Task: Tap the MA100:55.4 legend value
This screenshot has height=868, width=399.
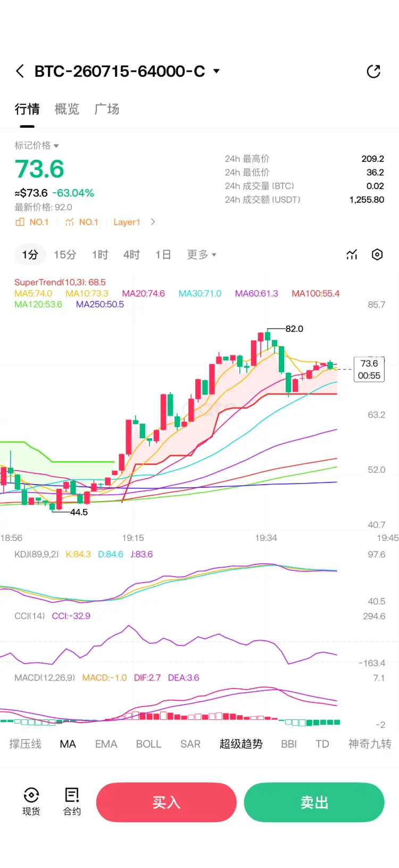Action: click(315, 293)
